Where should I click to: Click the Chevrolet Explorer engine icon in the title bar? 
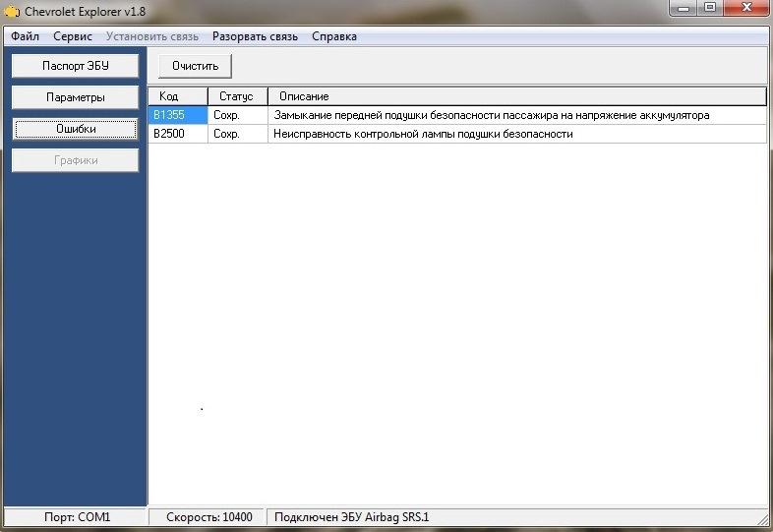click(12, 11)
